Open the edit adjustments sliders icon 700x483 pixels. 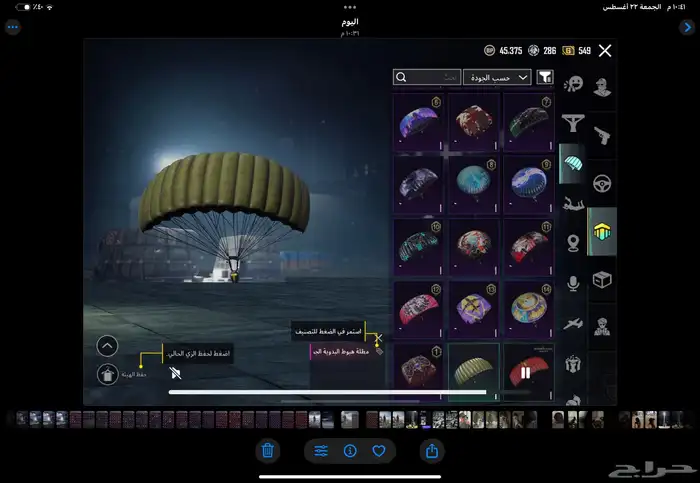pos(321,451)
